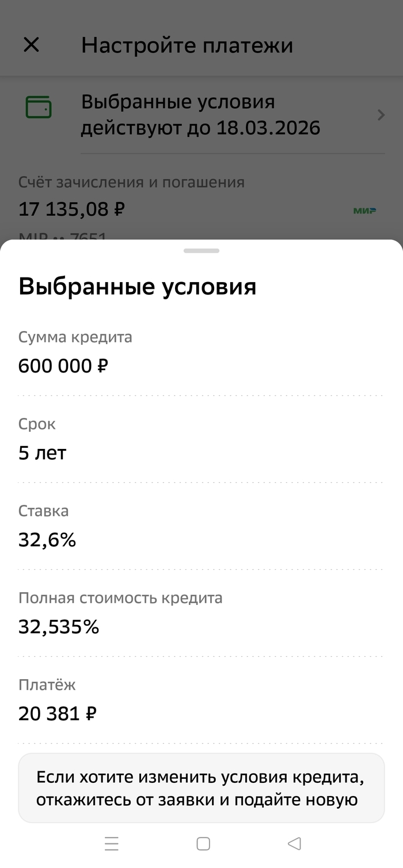Tap the 'Полная стоимость кредита' label
Image resolution: width=403 pixels, height=868 pixels.
click(x=120, y=598)
